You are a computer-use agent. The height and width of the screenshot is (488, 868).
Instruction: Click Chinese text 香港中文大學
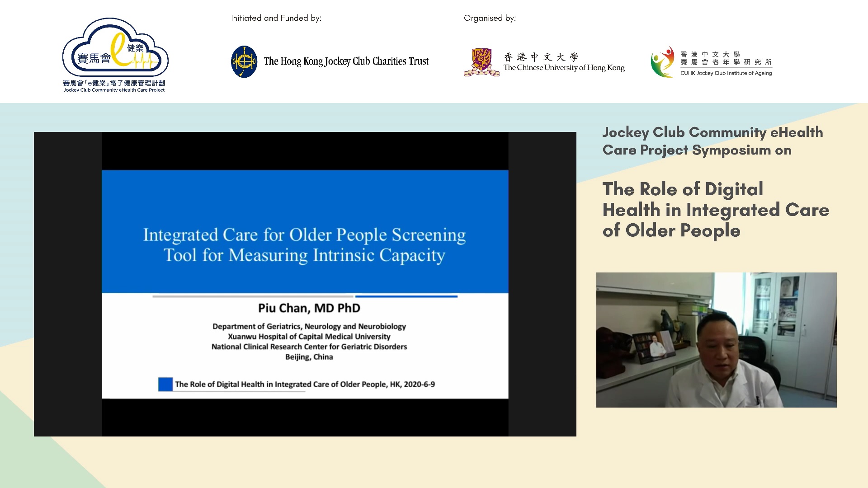pos(541,57)
